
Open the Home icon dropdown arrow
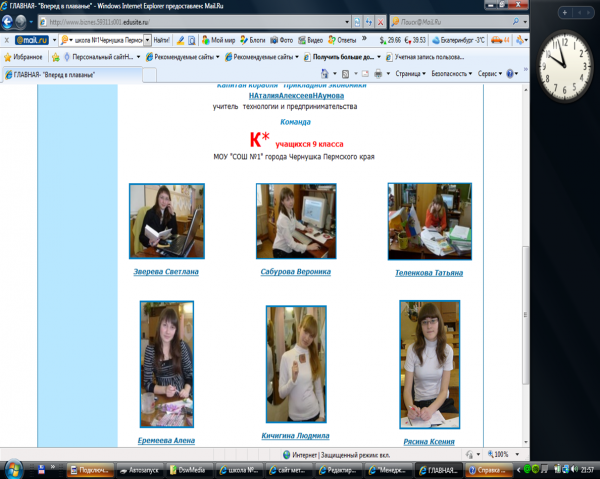(335, 73)
